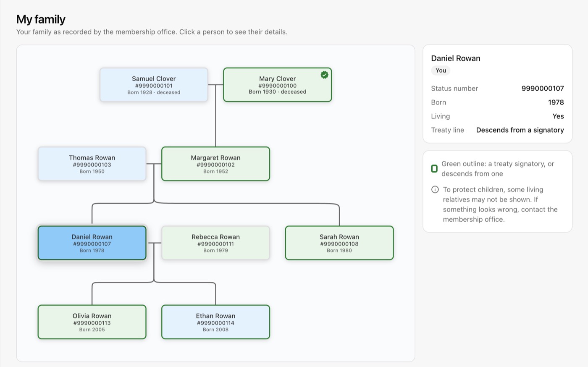588x367 pixels.
Task: Click the green outline legend description text
Action: coord(498,169)
